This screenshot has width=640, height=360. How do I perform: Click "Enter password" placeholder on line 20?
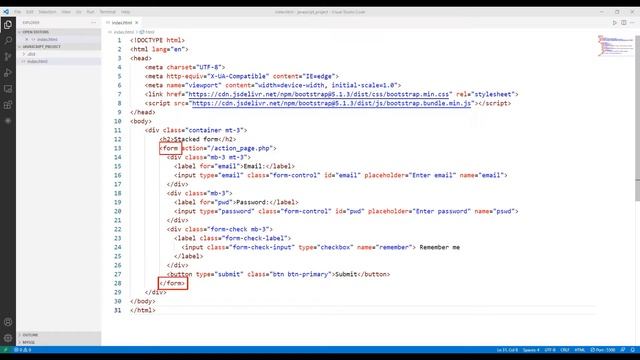[x=442, y=211]
